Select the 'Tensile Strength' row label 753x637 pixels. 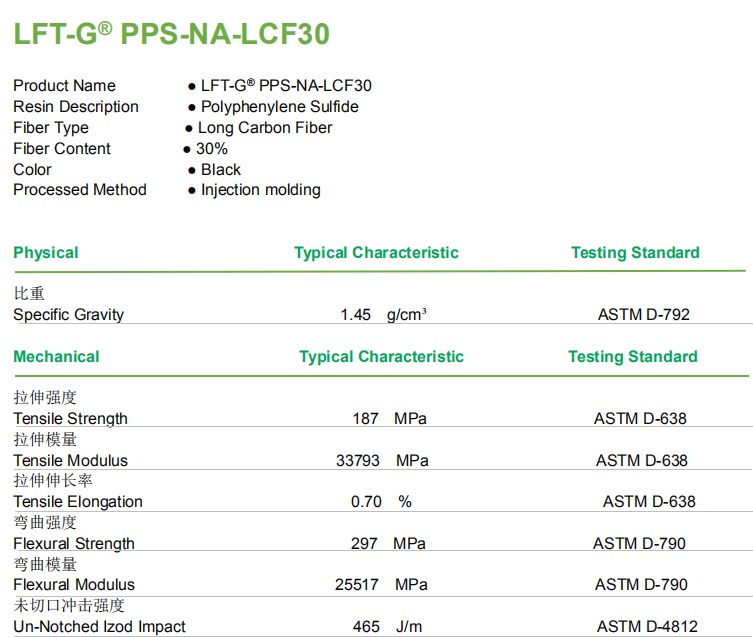pos(71,418)
